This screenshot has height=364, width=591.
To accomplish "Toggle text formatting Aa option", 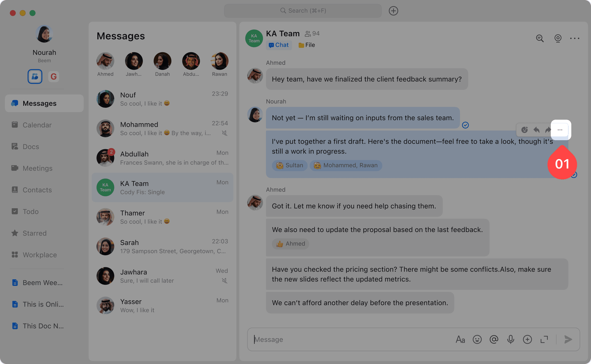I will click(460, 339).
